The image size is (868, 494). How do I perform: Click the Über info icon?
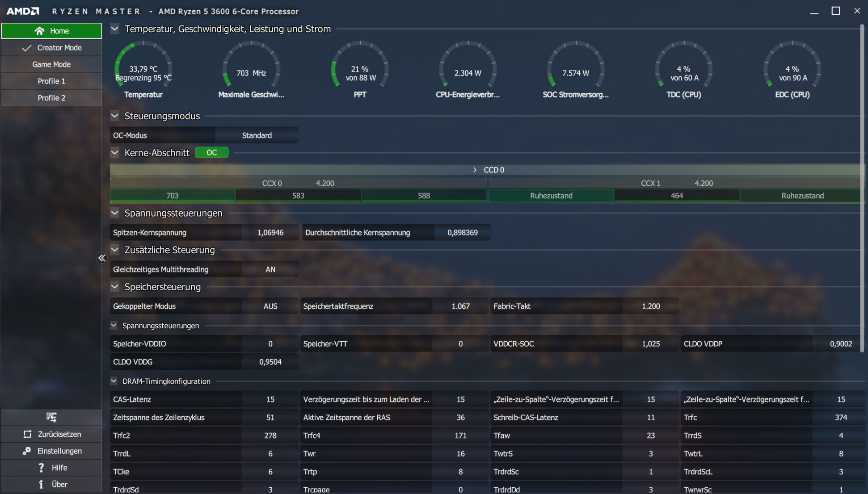click(41, 484)
